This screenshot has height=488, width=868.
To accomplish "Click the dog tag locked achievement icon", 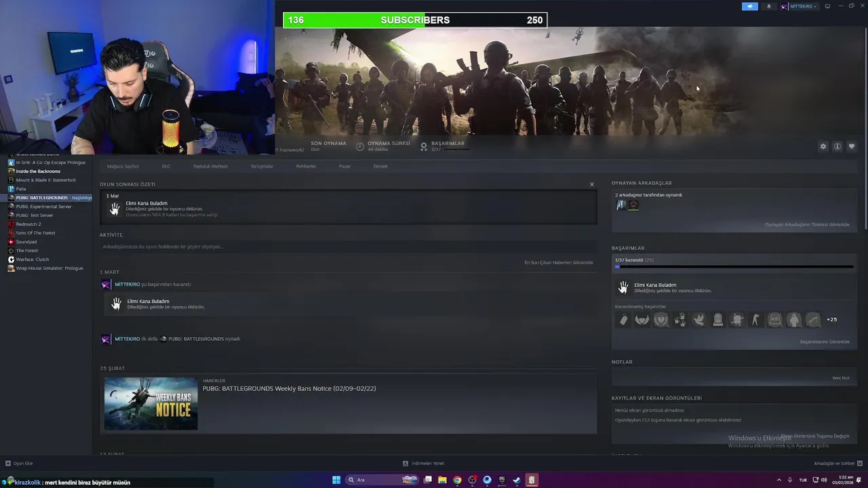I will pyautogui.click(x=623, y=320).
